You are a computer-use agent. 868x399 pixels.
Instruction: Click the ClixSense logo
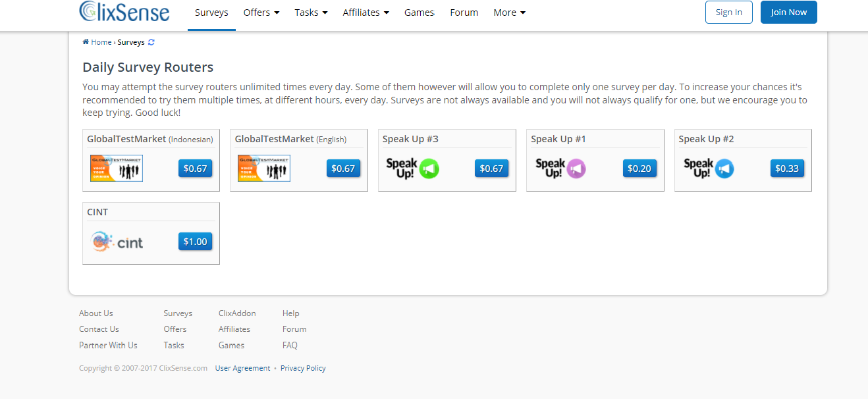(x=124, y=11)
